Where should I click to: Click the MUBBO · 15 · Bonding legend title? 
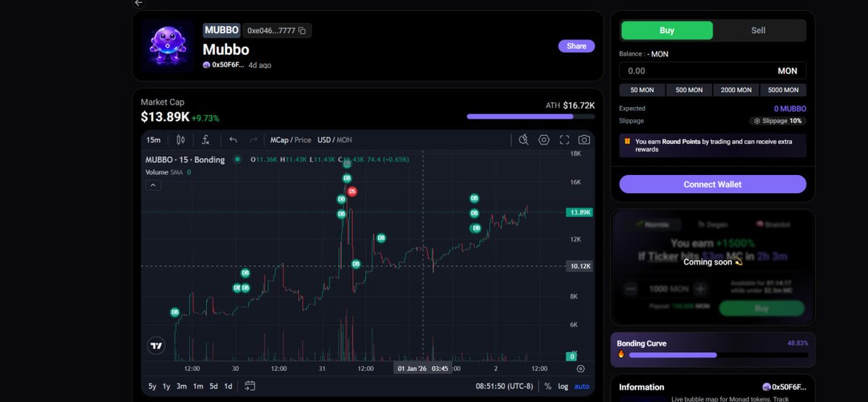click(x=185, y=159)
